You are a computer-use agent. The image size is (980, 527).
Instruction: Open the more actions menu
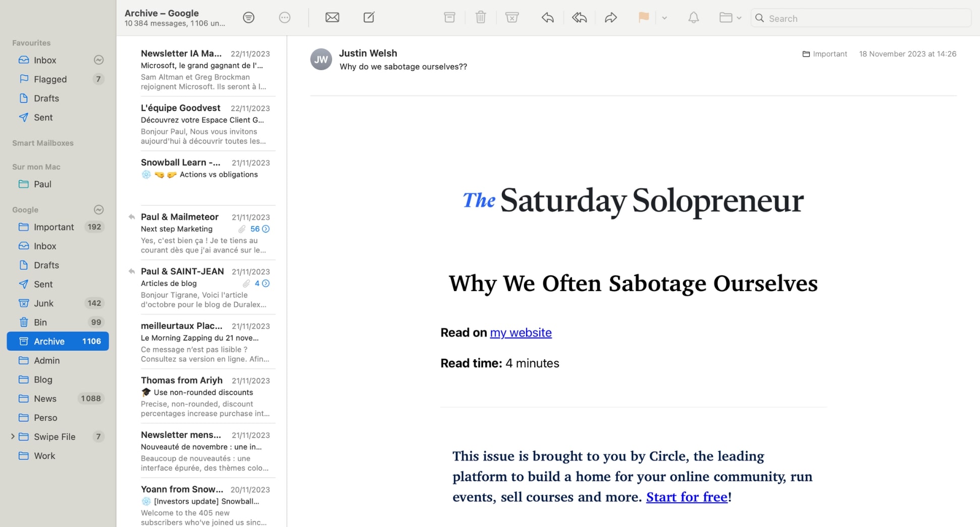(284, 17)
